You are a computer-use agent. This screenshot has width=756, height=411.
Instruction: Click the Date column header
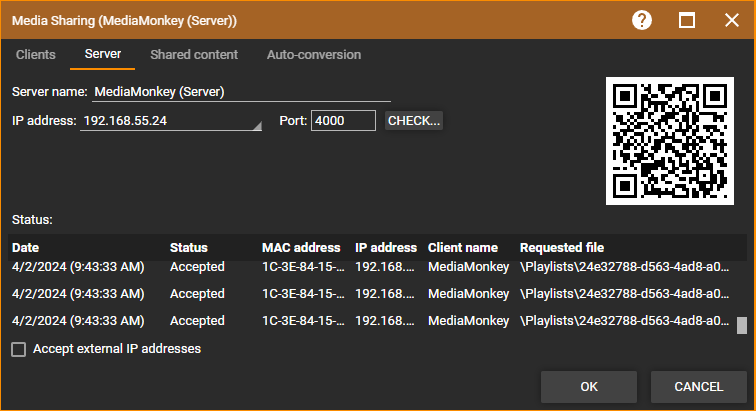26,247
